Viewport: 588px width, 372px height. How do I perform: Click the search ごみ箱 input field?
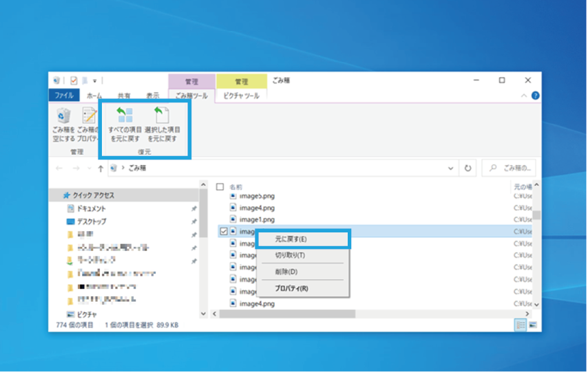[x=509, y=168]
